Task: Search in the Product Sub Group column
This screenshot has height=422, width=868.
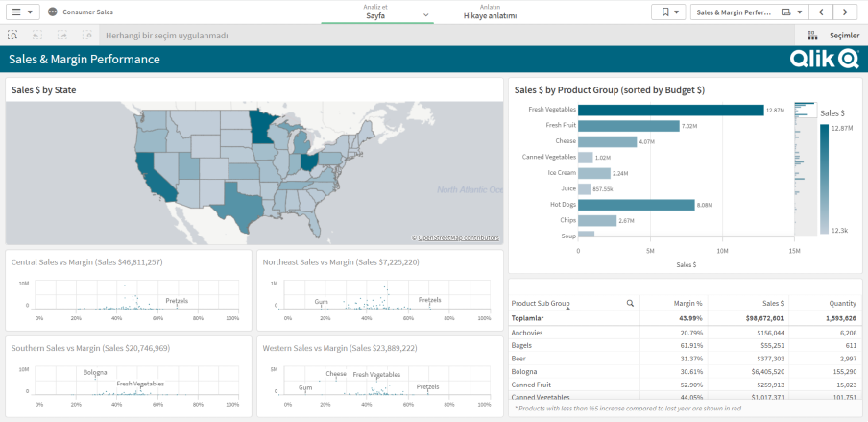Action: pos(631,303)
